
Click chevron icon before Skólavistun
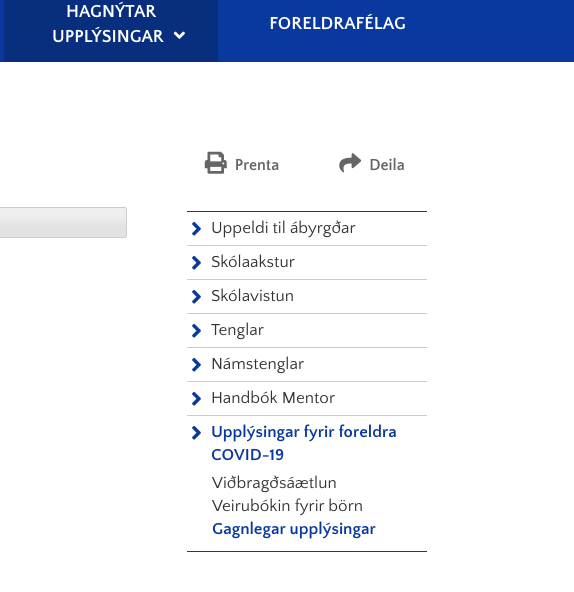[196, 296]
